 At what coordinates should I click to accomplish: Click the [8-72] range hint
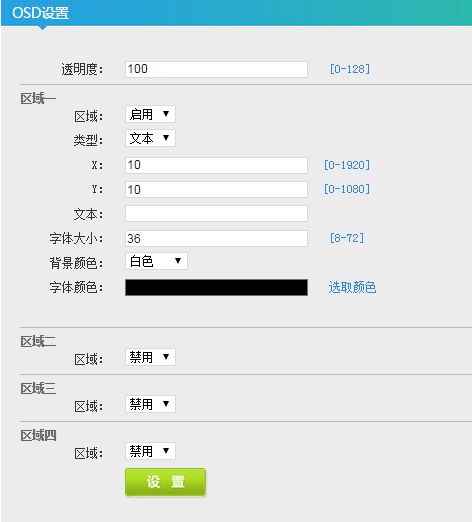tap(347, 238)
